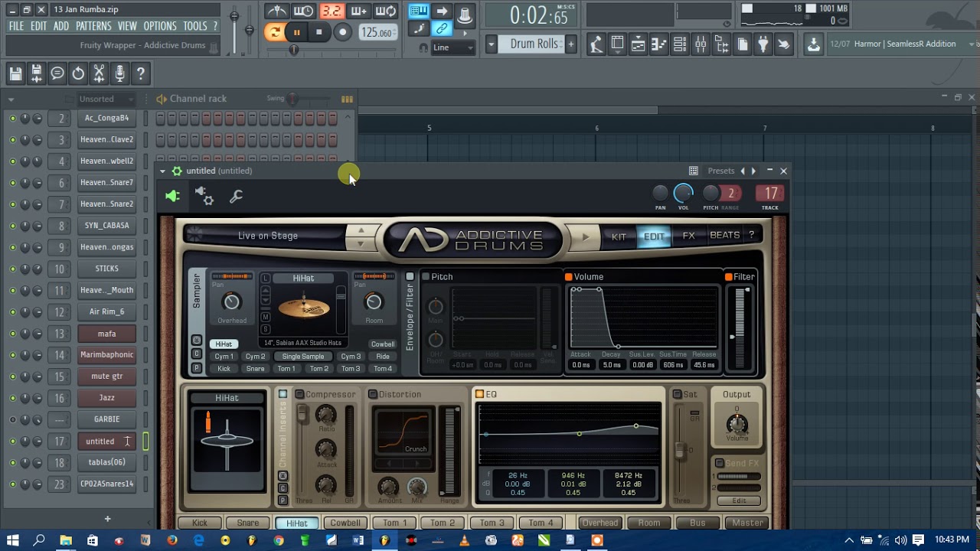Toggle the Filter checkbox

(x=728, y=277)
